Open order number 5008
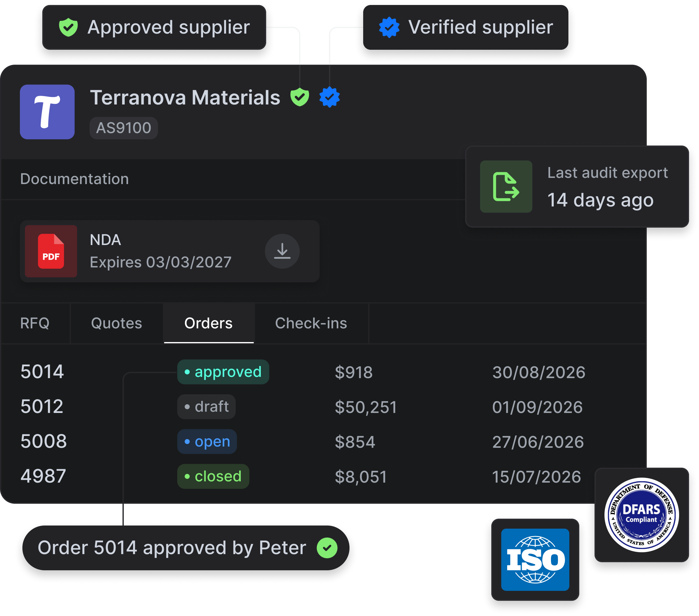 (44, 441)
